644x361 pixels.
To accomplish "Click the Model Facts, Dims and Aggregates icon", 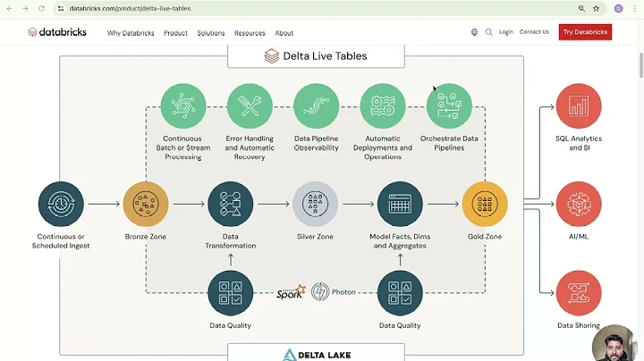I will (x=400, y=204).
